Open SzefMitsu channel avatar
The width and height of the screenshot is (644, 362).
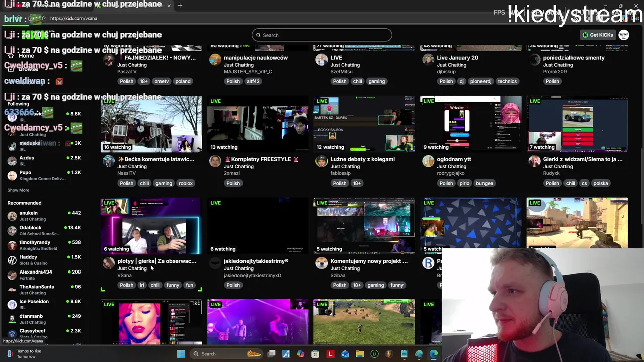click(x=321, y=59)
